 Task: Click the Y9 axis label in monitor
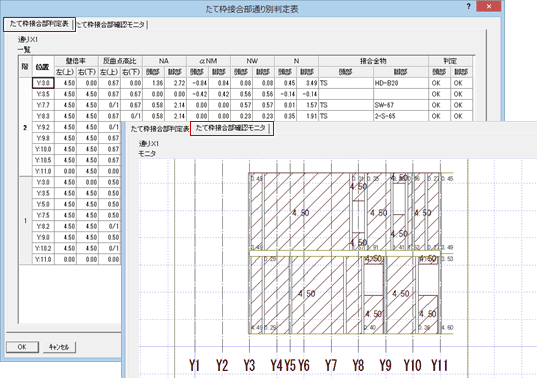(385, 365)
